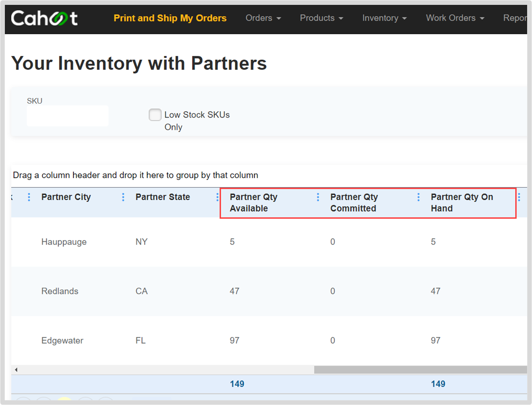Screen dimensions: 532x405
Task: Click Hauppauge's Qty On Hand value 5
Action: pyautogui.click(x=433, y=242)
